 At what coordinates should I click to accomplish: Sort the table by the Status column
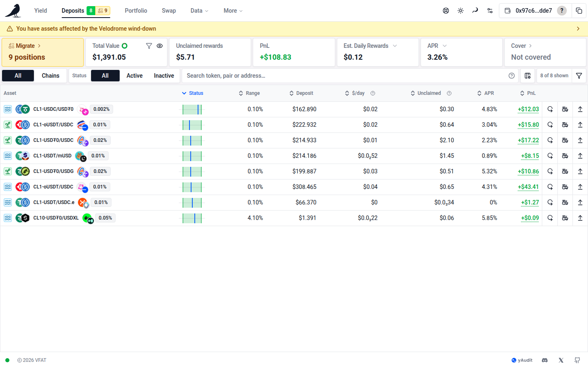pyautogui.click(x=193, y=93)
